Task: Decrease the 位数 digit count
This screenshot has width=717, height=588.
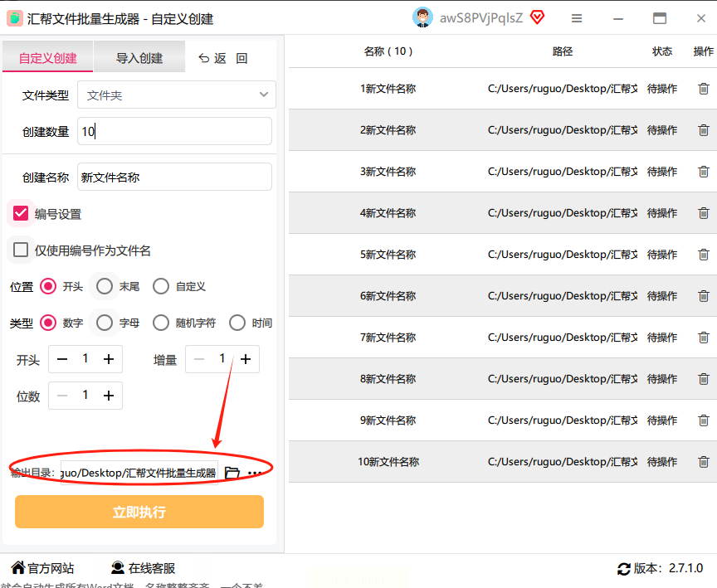Action: 62,396
